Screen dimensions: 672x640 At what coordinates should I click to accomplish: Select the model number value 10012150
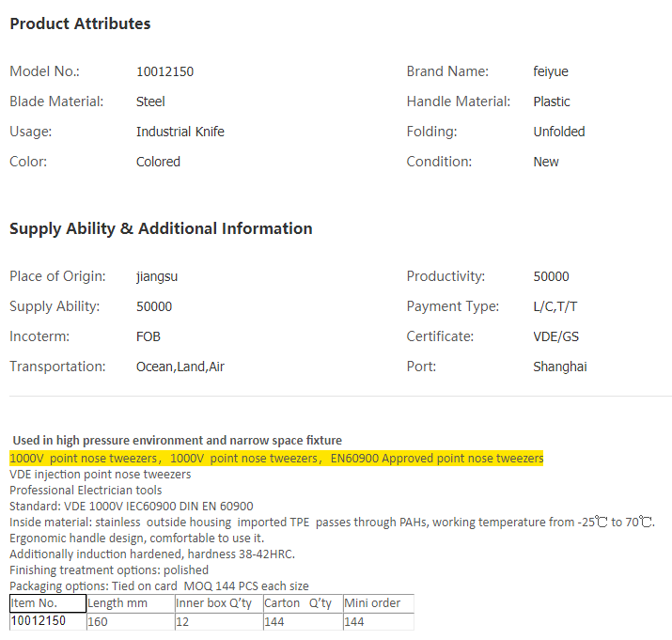[164, 71]
